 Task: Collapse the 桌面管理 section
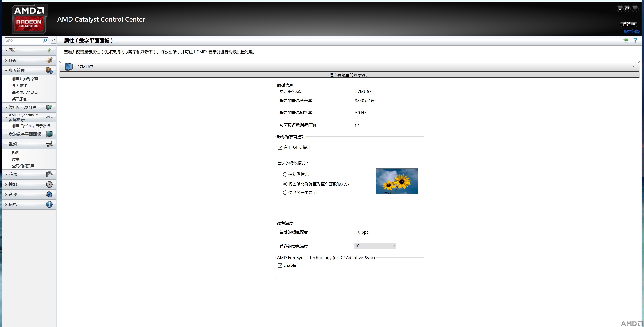(x=6, y=70)
